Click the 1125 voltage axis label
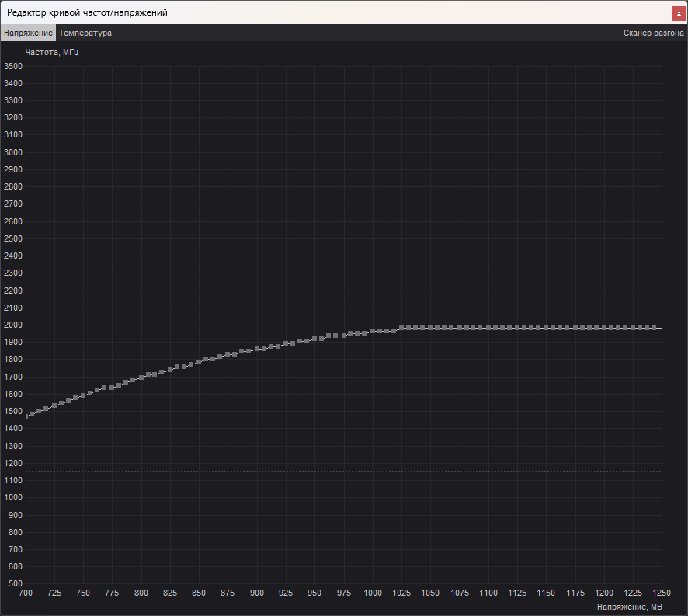 (517, 593)
